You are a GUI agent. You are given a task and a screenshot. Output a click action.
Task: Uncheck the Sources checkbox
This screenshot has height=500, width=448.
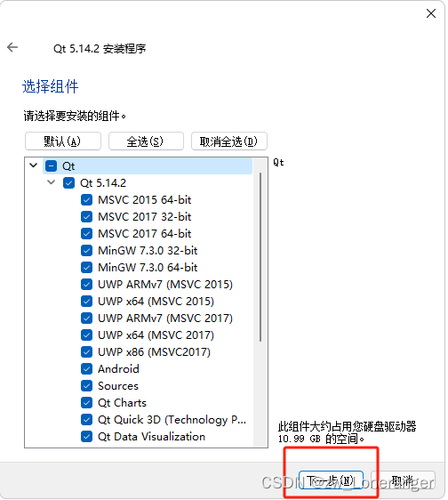tap(87, 386)
